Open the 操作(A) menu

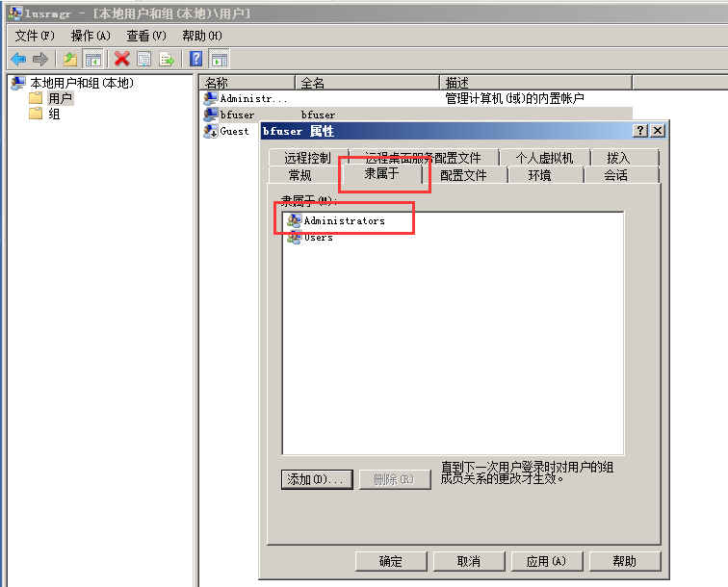pyautogui.click(x=91, y=36)
